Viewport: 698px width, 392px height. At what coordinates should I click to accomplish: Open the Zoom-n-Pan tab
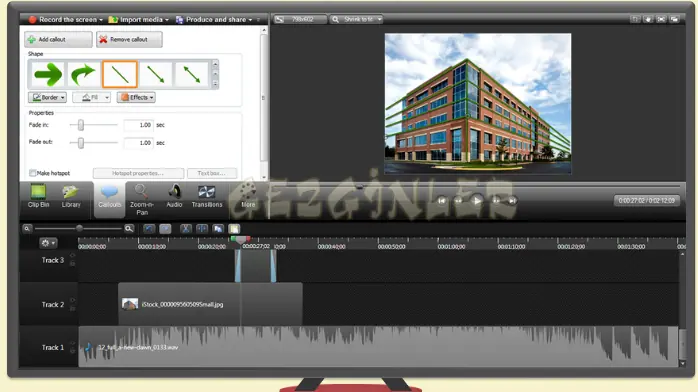pos(142,200)
